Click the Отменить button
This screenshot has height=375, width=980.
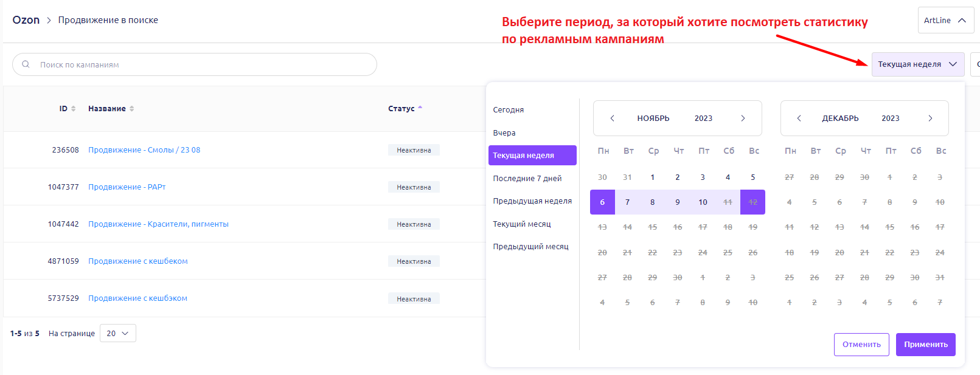861,345
